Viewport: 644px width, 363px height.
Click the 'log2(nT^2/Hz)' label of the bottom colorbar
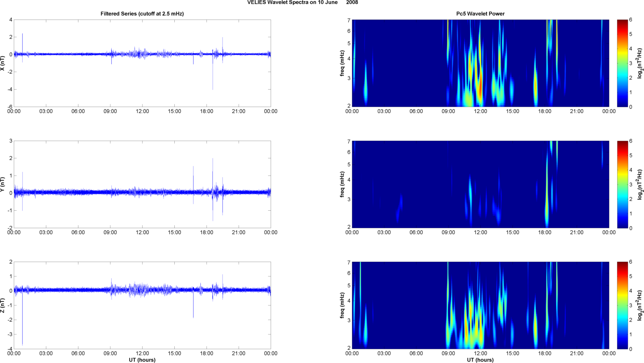(x=640, y=305)
